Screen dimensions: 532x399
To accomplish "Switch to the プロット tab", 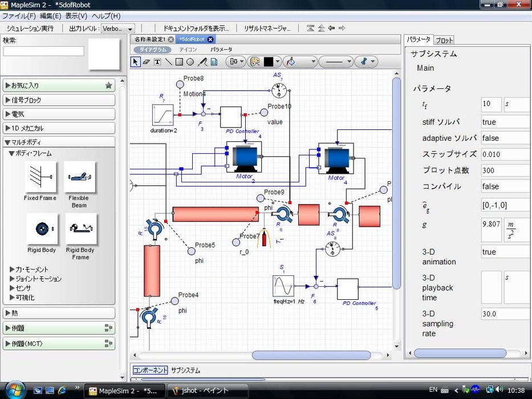I will 444,40.
